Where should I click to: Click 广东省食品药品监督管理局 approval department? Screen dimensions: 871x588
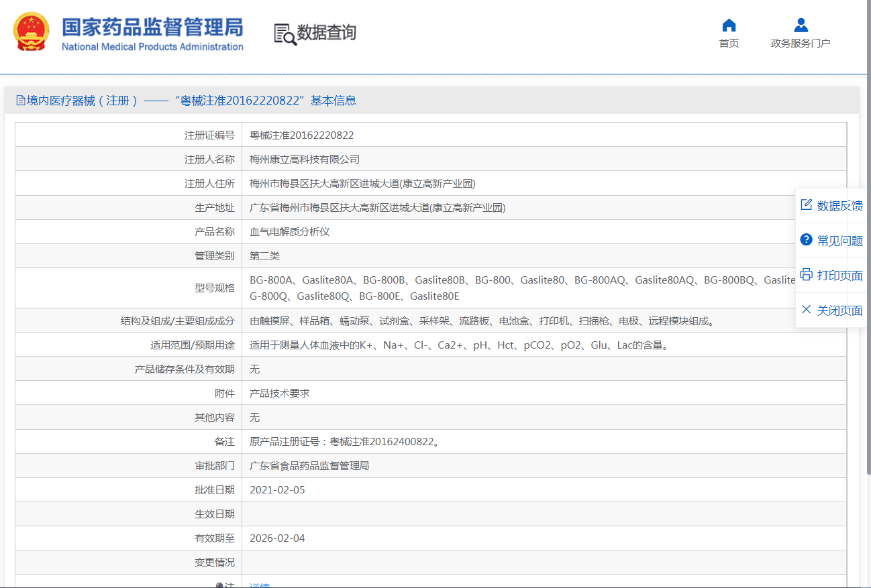tap(309, 466)
